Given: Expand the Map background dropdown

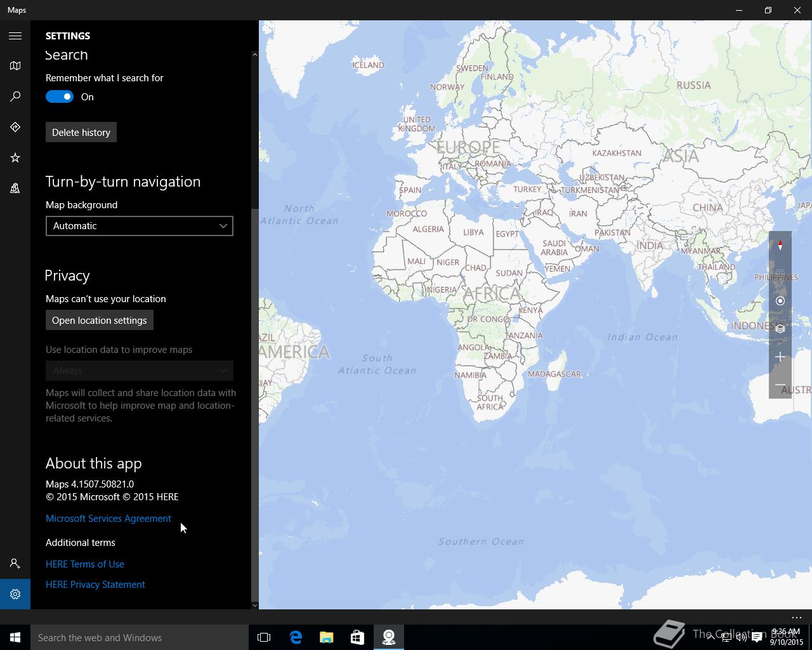Looking at the screenshot, I should [x=140, y=226].
